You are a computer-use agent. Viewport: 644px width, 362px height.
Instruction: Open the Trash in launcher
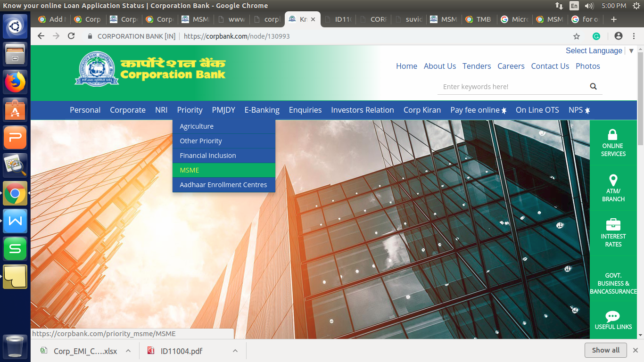click(x=15, y=346)
